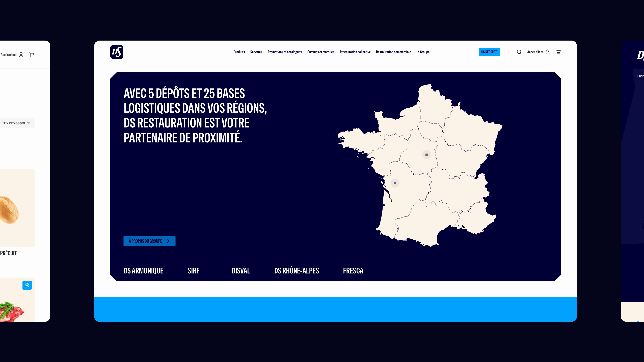This screenshot has height=362, width=644.
Task: Select the DS RHÔNE-ALPES depot tab
Action: (297, 271)
